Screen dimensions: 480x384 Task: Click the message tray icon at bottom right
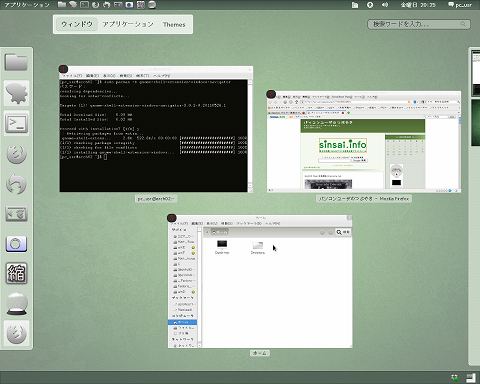click(x=471, y=378)
